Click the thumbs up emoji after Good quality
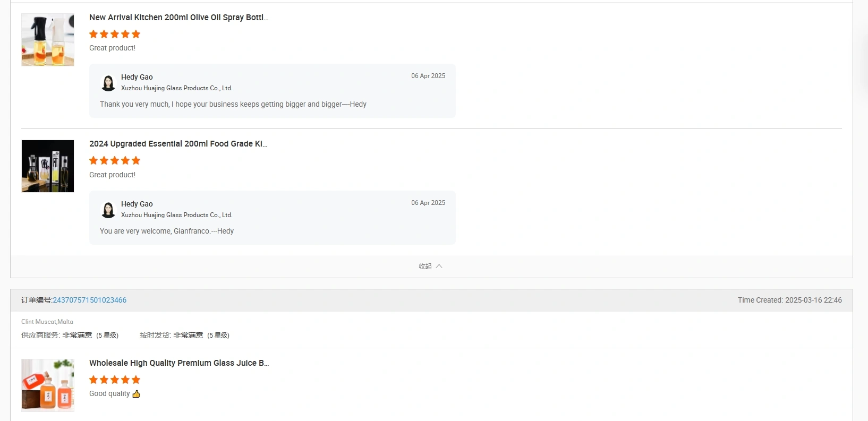The height and width of the screenshot is (421, 868). click(x=137, y=394)
